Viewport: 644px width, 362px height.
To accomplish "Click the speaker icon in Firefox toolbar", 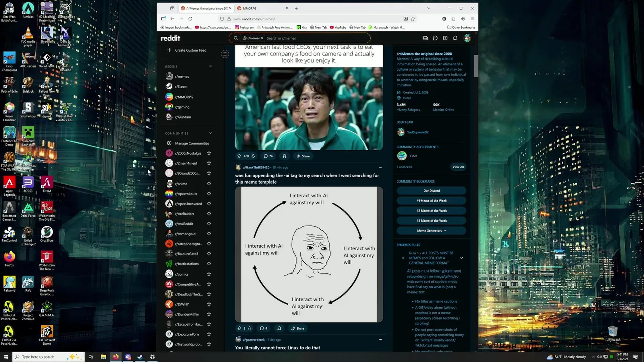I will tap(462, 19).
